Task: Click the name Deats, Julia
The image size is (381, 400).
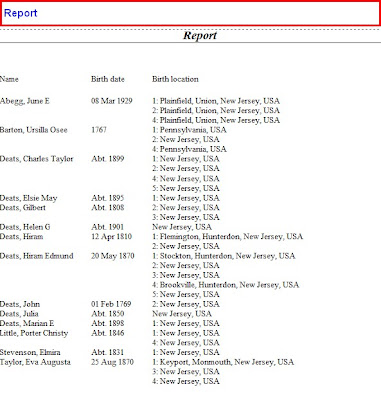Action: [19, 314]
